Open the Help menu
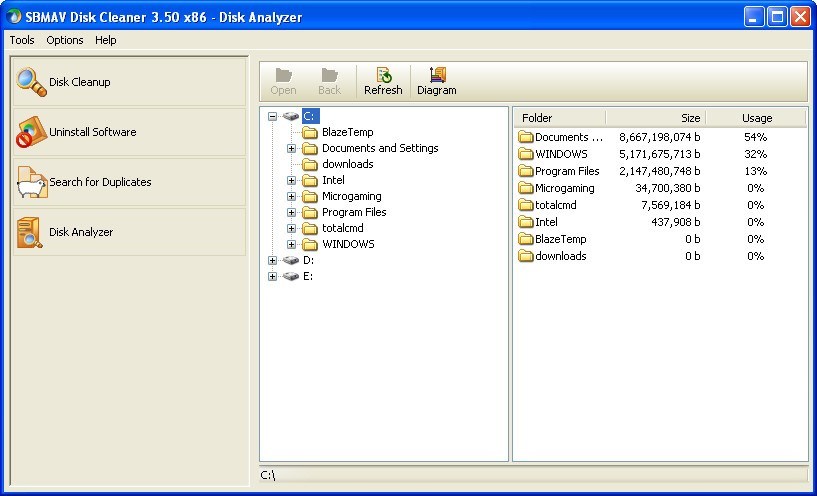 point(106,40)
